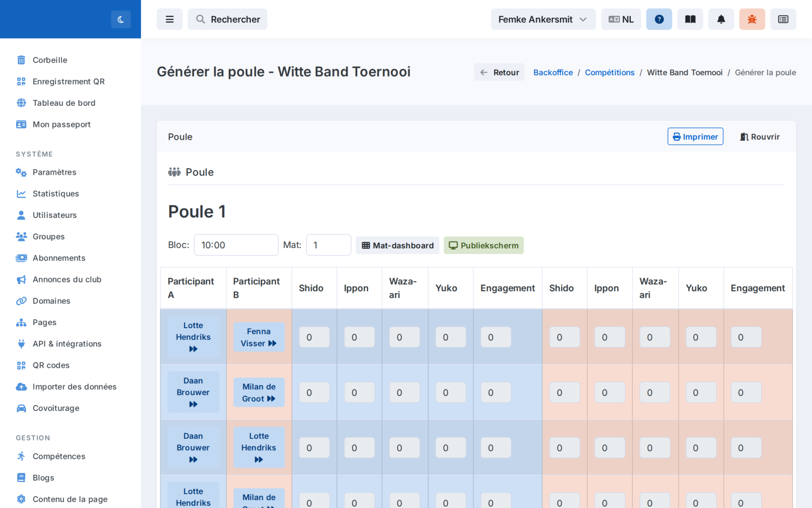Open the Mat-dashboard
This screenshot has width=812, height=508.
[x=397, y=245]
